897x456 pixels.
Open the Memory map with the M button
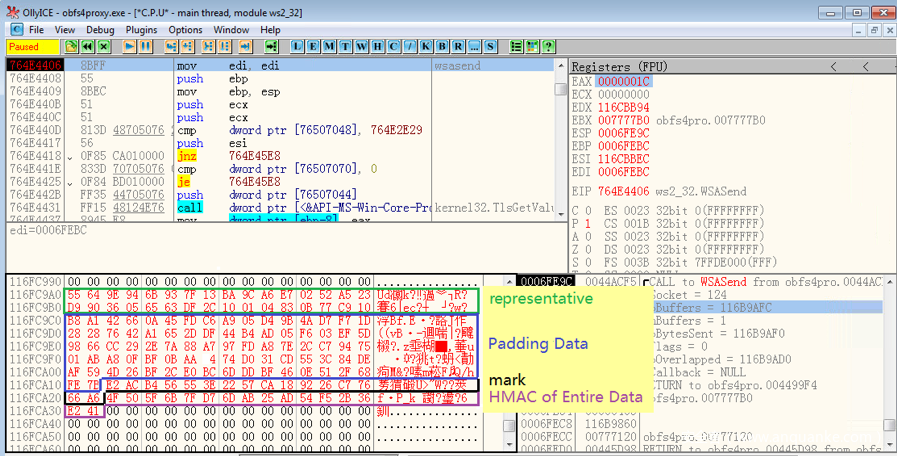tap(331, 46)
